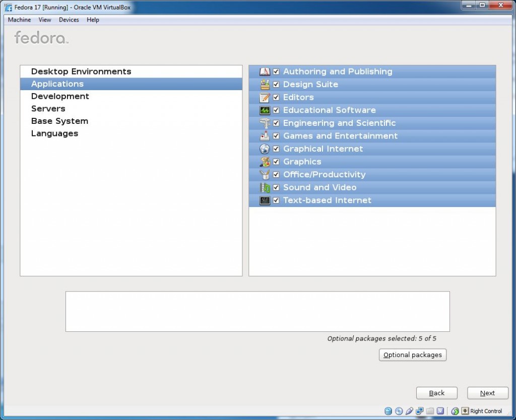Screen dimensions: 516x420
Task: Click the Educational Software chalkboard icon
Action: tap(265, 110)
